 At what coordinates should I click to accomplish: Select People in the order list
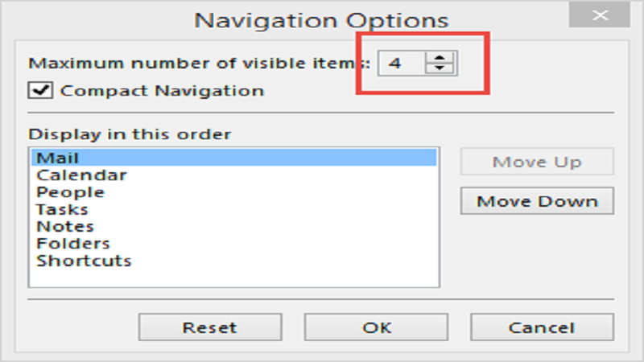pyautogui.click(x=71, y=192)
